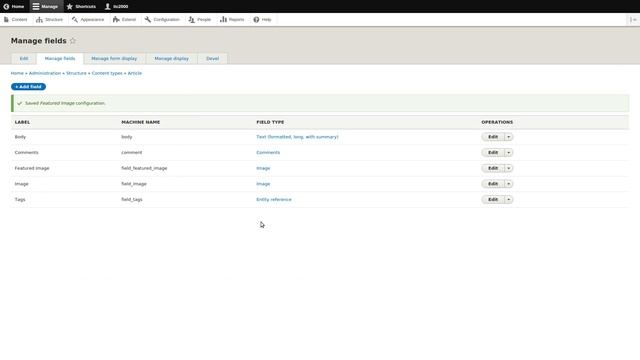
Task: Click the 'field_tags' machine name cell
Action: tap(132, 200)
